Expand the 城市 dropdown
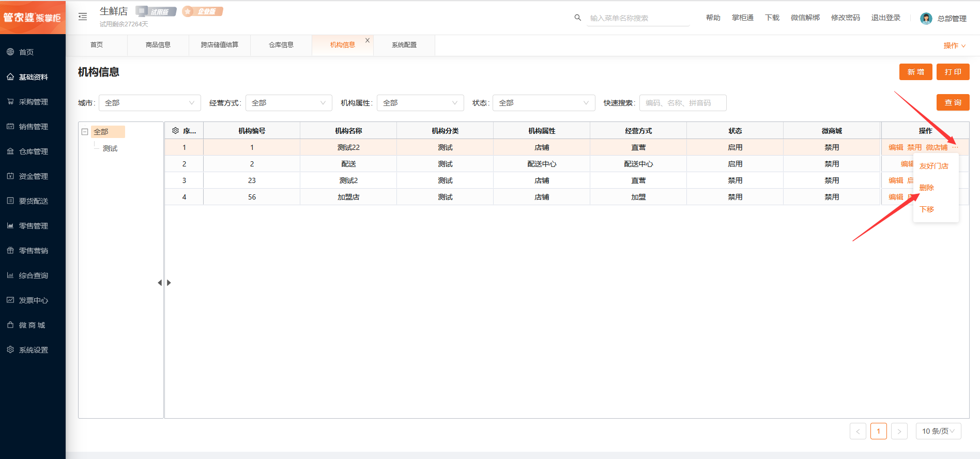 (x=149, y=103)
